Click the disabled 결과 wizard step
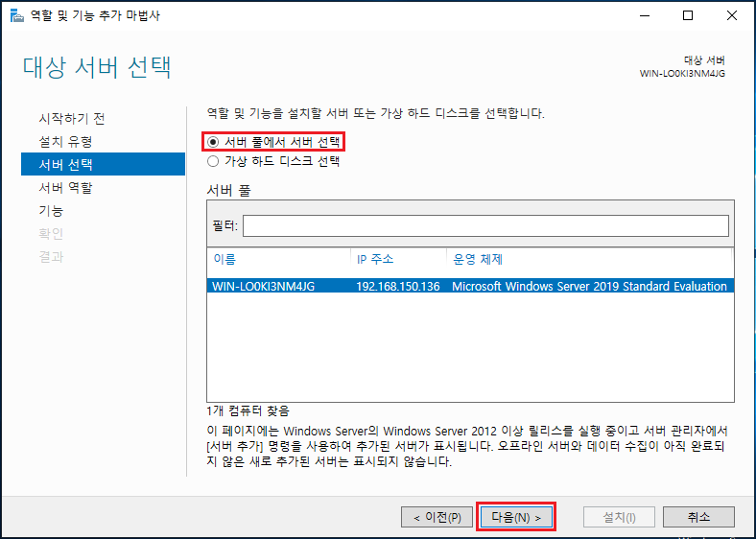 pos(51,256)
